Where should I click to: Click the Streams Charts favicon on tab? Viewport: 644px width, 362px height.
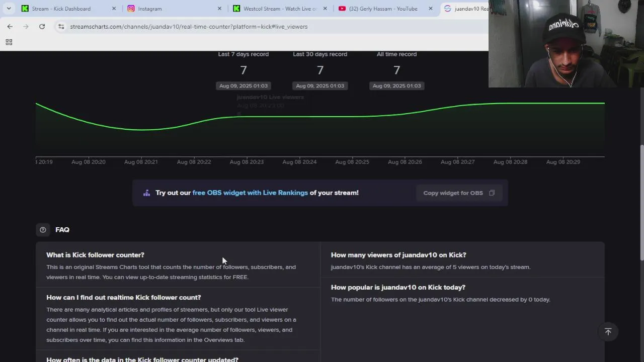coord(447,9)
